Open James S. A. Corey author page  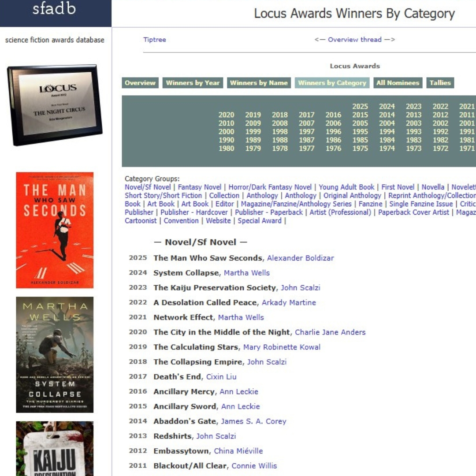coord(254,422)
